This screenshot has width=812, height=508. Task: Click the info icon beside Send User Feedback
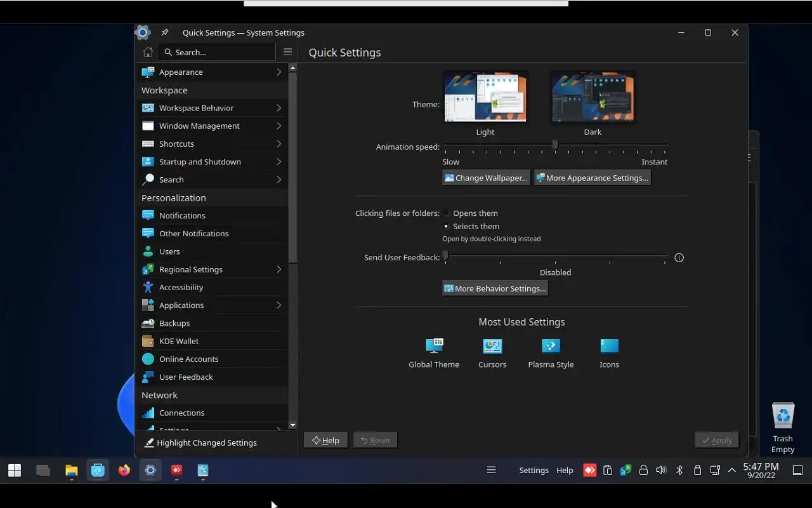point(679,258)
